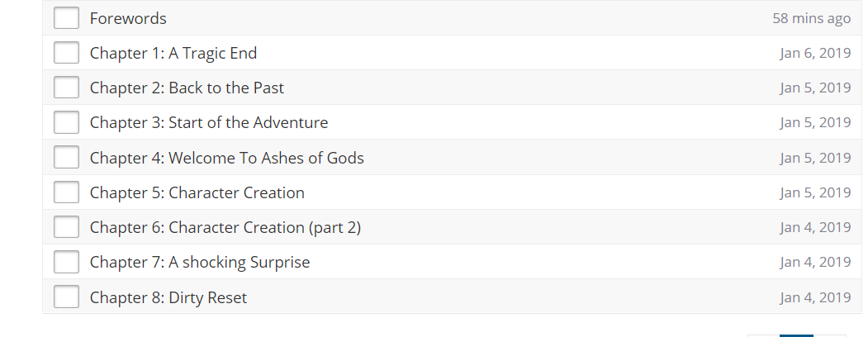Image resolution: width=868 pixels, height=337 pixels.
Task: Click the Chapter 5: Character Creation title
Action: coord(197,192)
